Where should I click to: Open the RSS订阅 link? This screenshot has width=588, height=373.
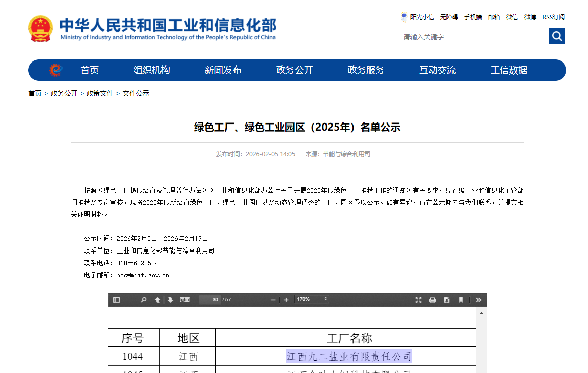tap(553, 17)
